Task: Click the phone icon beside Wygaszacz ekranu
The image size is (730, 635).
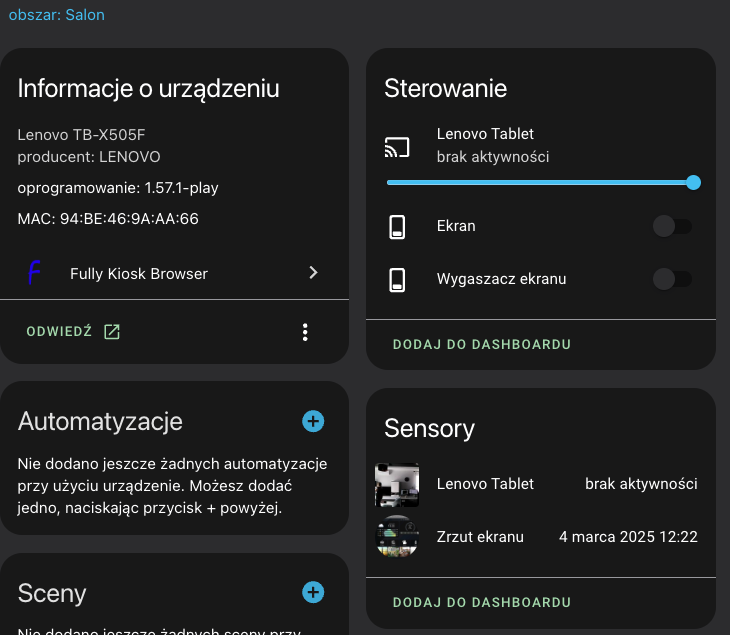Action: (397, 279)
